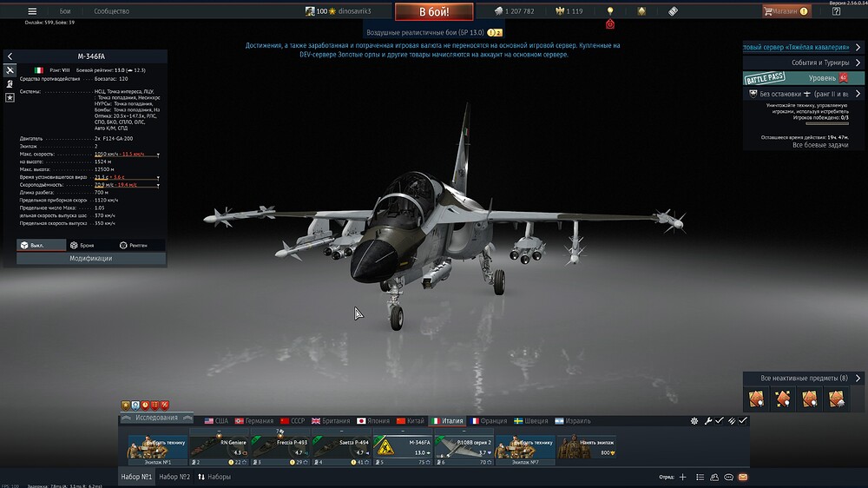The height and width of the screenshot is (488, 868).
Task: Select the Британия nation tab
Action: [x=331, y=421]
